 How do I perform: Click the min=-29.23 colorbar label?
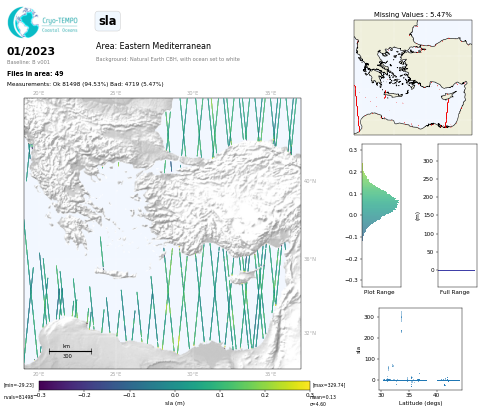point(19,385)
